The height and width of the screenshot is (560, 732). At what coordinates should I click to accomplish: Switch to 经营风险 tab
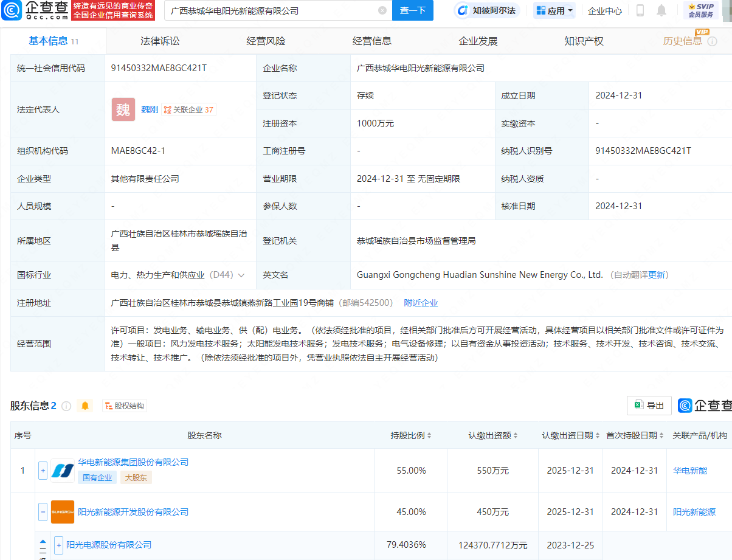tap(266, 41)
